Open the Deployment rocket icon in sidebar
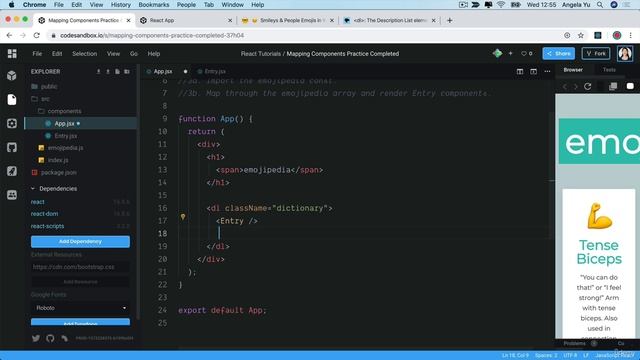Viewport: 640px width, 360px height. click(12, 171)
